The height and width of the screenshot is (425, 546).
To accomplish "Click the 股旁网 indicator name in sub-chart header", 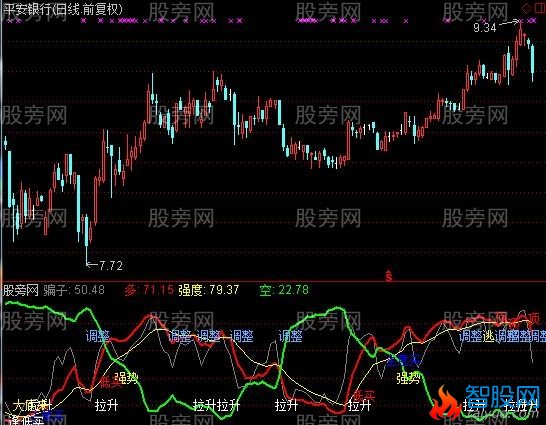I will [x=21, y=290].
